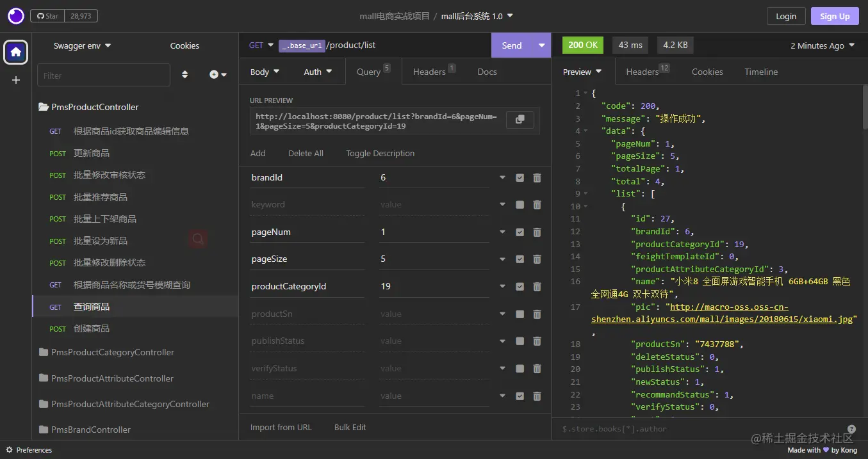Delete the verifyStatus parameter row
868x459 pixels.
click(537, 369)
